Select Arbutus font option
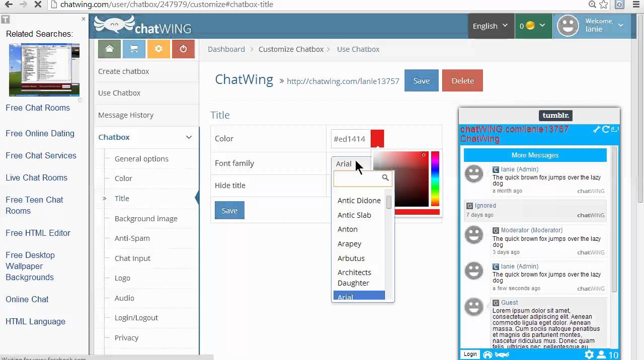 pyautogui.click(x=351, y=258)
